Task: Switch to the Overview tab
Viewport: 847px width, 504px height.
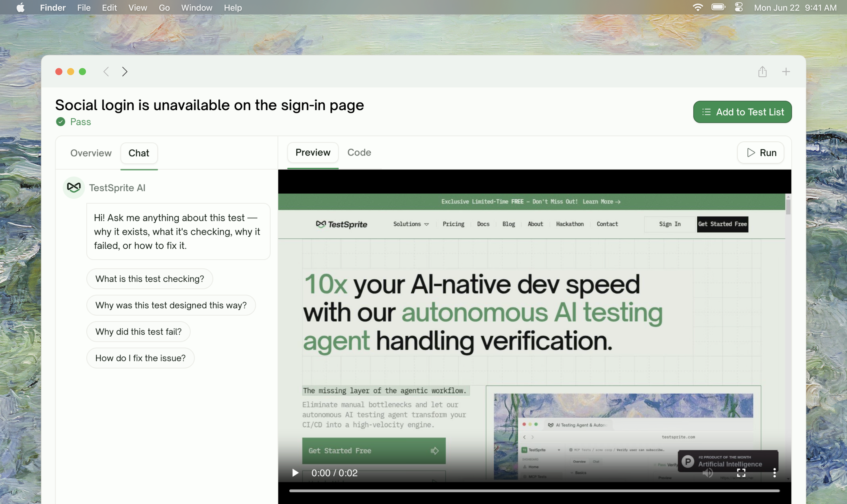Action: pos(91,153)
